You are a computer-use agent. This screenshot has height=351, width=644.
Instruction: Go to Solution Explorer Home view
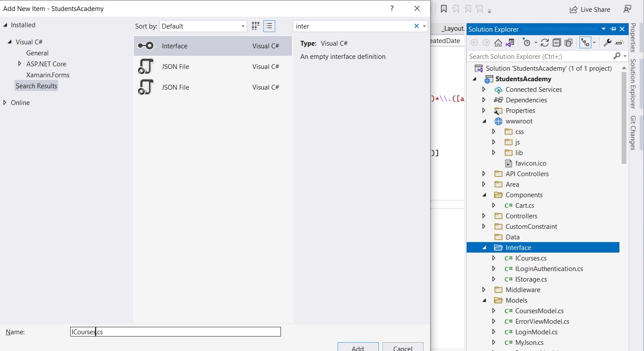click(x=498, y=43)
